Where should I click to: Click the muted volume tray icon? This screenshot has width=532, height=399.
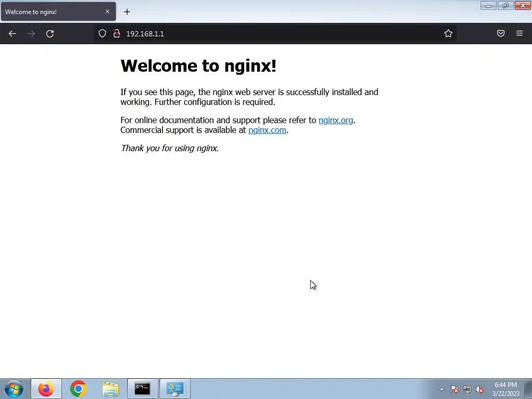(480, 389)
